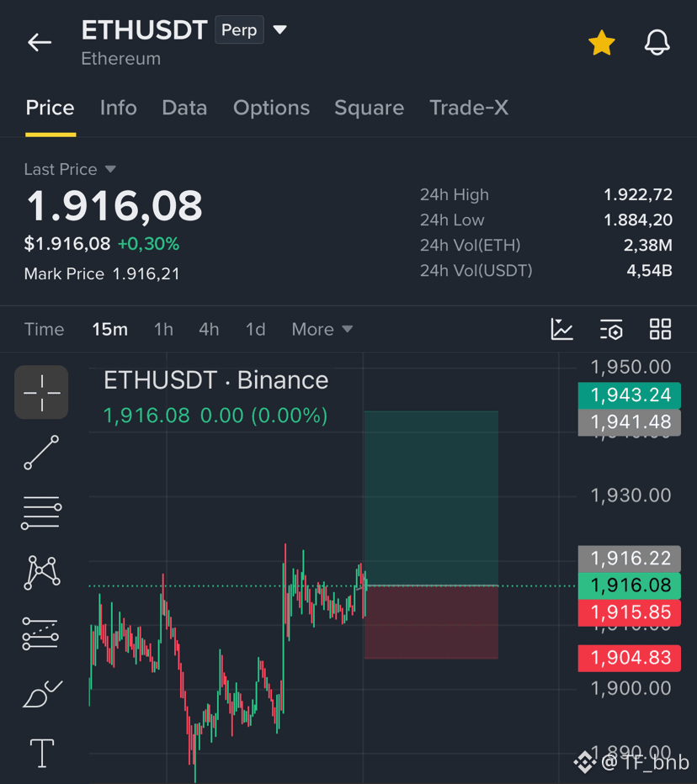Click the Ethereum subtitle under ETHUSDT
Screen dimensions: 697x784
(121, 59)
